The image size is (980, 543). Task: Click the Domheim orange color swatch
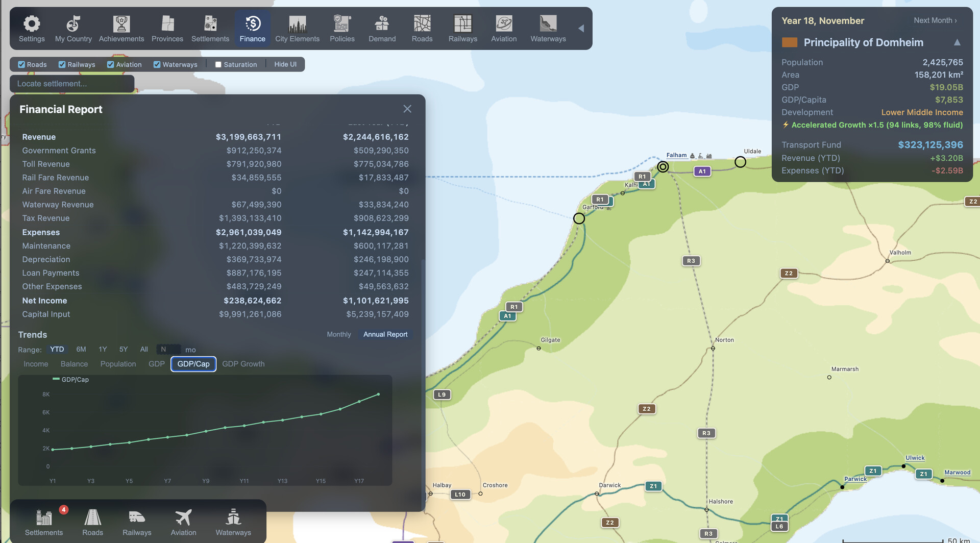[x=789, y=42]
